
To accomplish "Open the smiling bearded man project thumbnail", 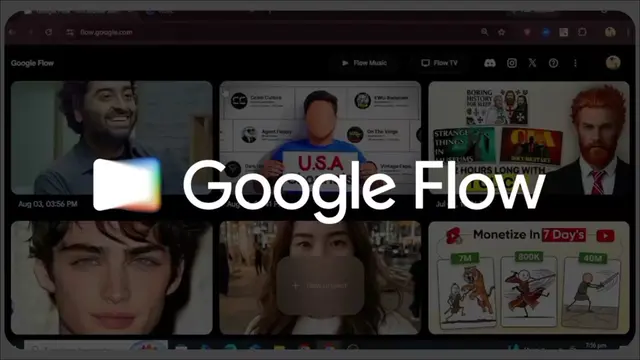I will tap(111, 138).
